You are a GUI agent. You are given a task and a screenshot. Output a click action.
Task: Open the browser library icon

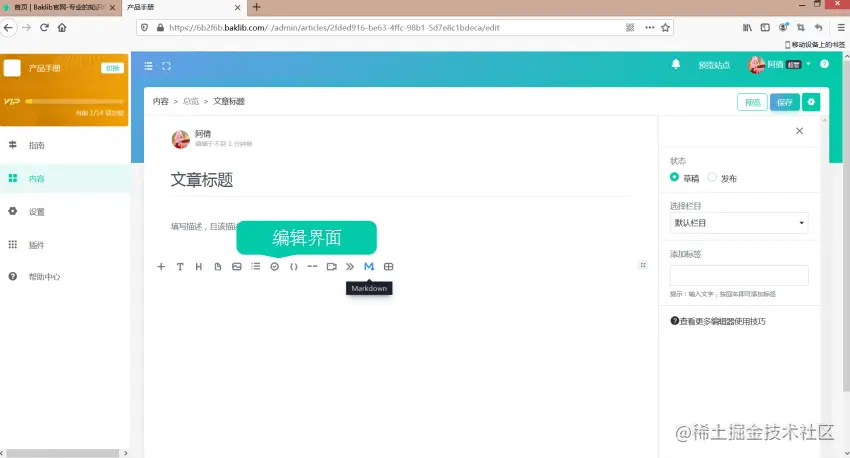tap(748, 28)
